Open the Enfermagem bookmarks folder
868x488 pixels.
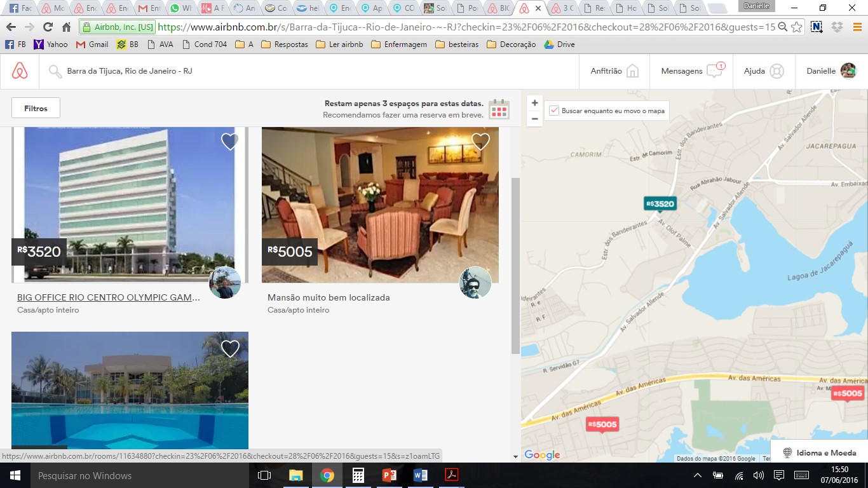pyautogui.click(x=399, y=44)
